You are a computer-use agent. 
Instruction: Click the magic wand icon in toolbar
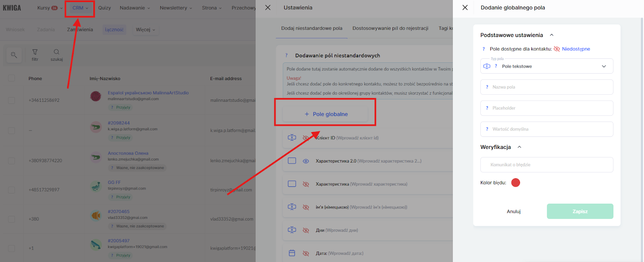tap(14, 55)
